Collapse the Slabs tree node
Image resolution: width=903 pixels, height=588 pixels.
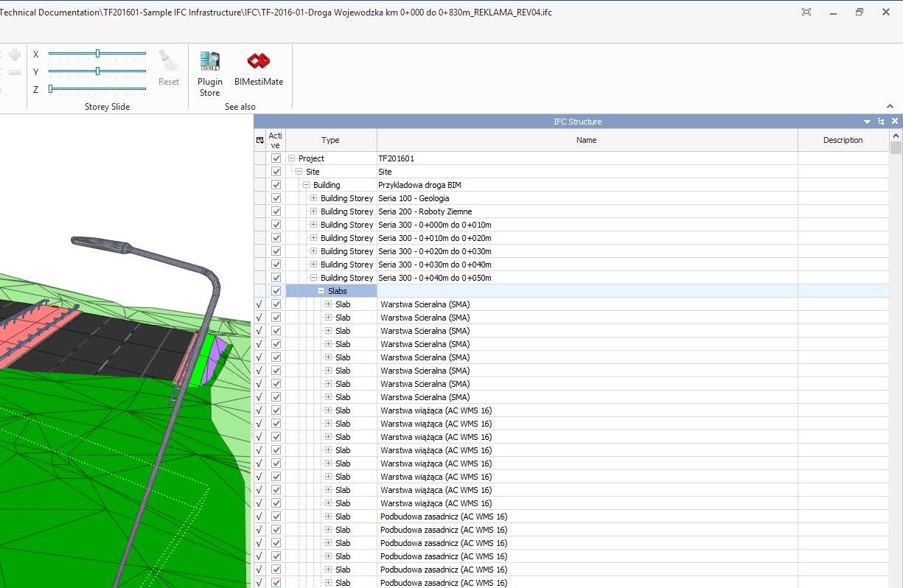(x=321, y=291)
